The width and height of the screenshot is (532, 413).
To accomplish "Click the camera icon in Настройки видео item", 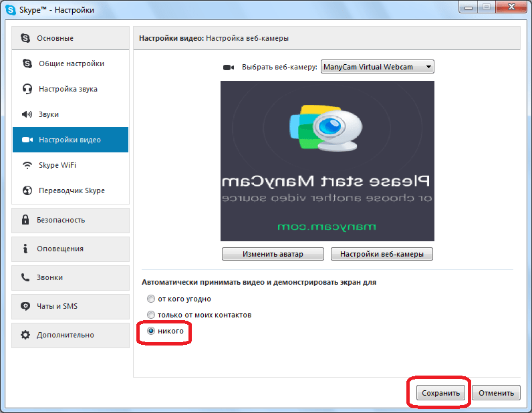I will coord(27,140).
